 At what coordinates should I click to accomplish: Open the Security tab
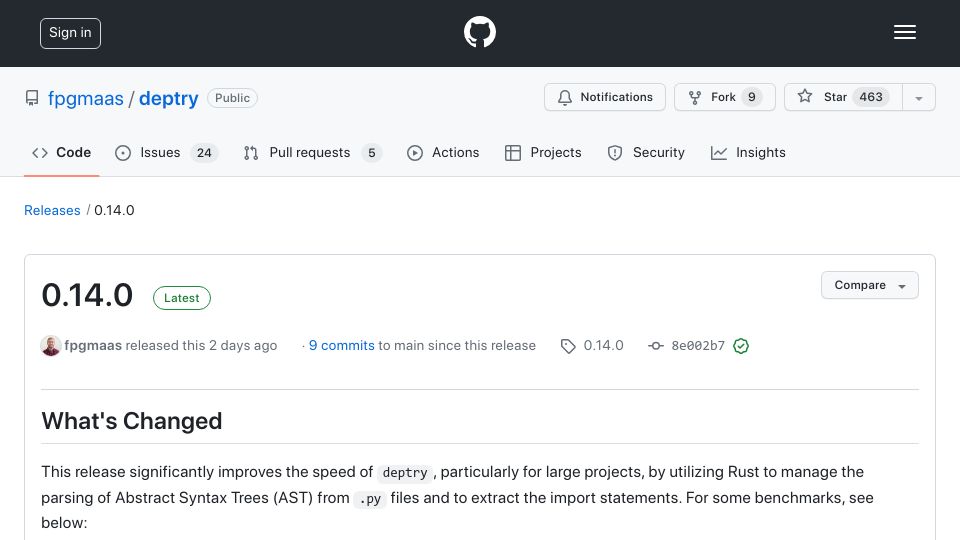click(x=646, y=152)
